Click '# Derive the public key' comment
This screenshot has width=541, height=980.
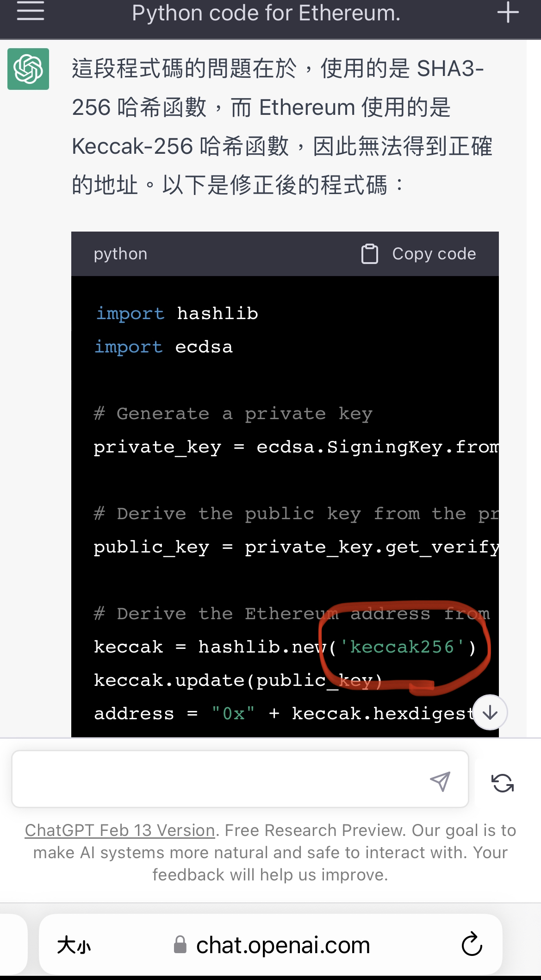296,514
